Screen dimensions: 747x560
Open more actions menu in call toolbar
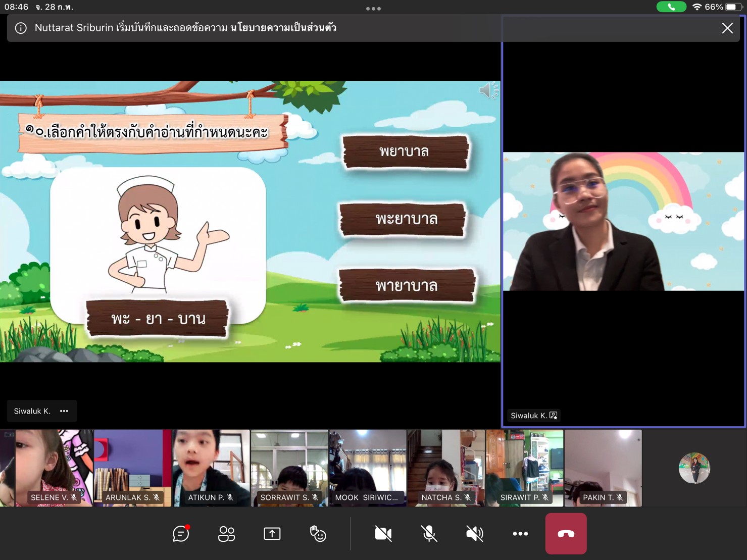520,534
